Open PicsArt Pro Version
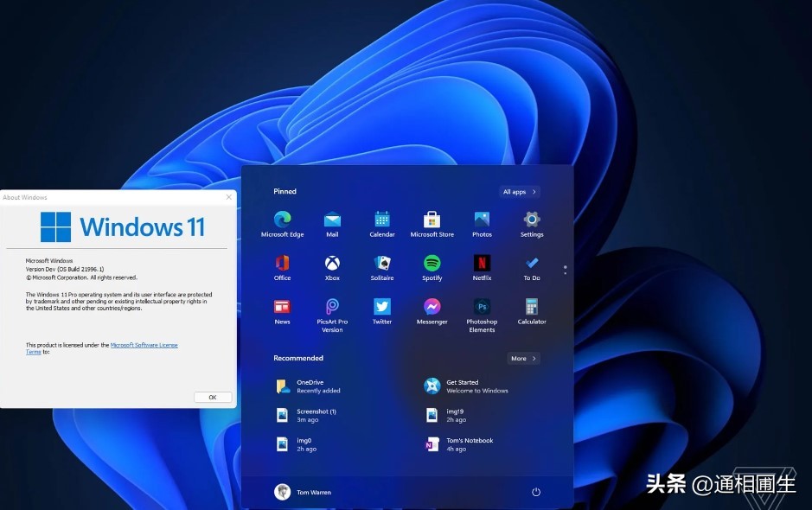Image resolution: width=812 pixels, height=510 pixels. click(332, 307)
